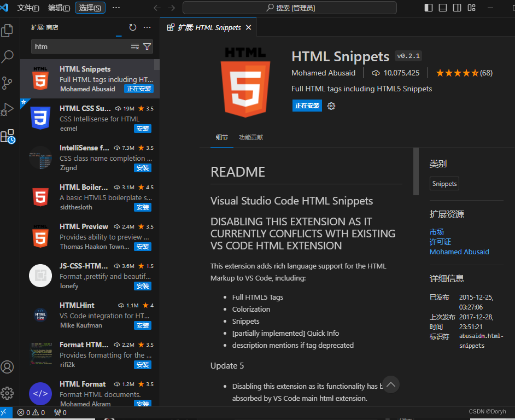Image resolution: width=515 pixels, height=420 pixels.
Task: Click the identifier abusaidm.html-snippets
Action: pos(481,341)
